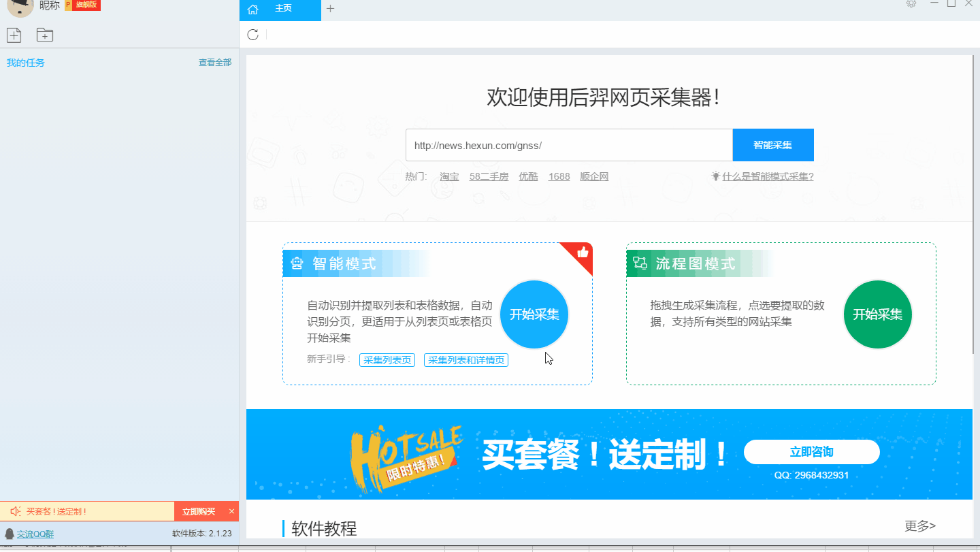Viewport: 980px width, 552px height.
Task: Click the 旗舰版 badge
Action: coord(83,5)
